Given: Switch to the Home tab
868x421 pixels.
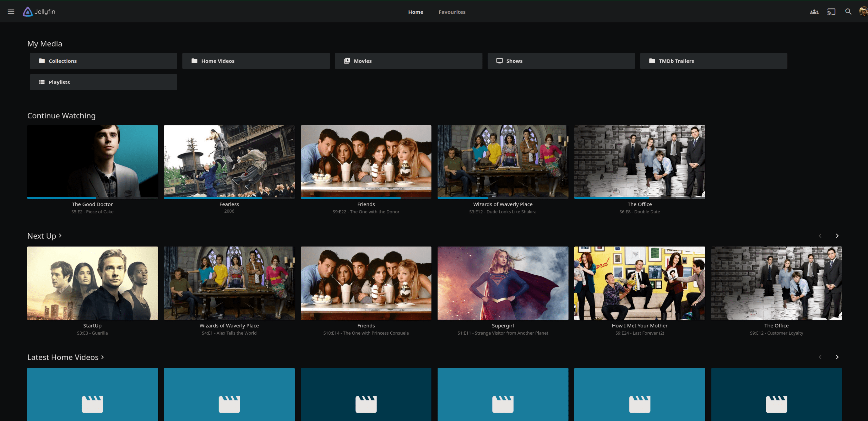Looking at the screenshot, I should [x=416, y=12].
